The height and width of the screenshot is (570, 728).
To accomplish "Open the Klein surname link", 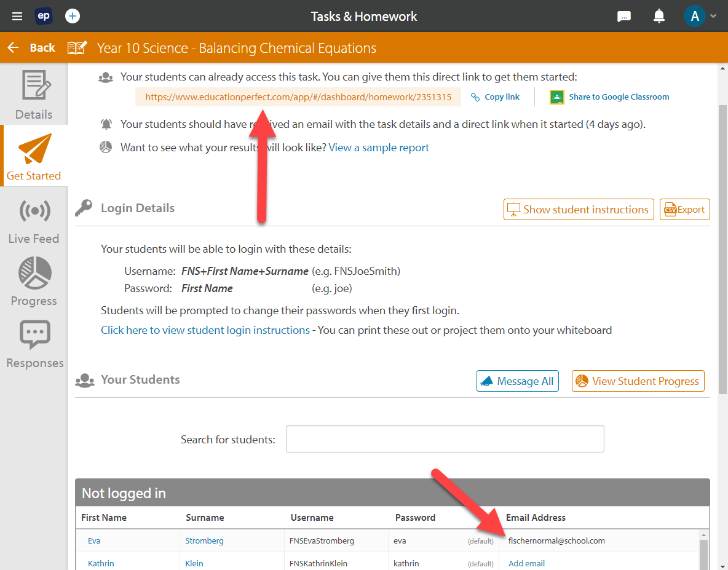I will tap(194, 563).
